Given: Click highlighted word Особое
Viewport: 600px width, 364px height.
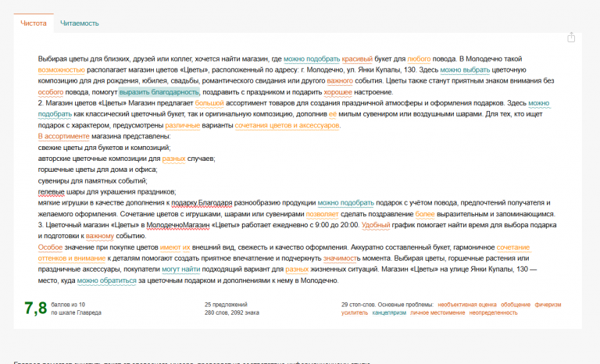Looking at the screenshot, I should [50, 248].
